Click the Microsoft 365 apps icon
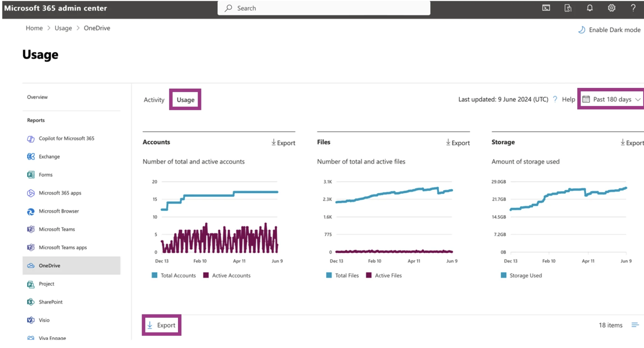The image size is (644, 348). pyautogui.click(x=31, y=193)
